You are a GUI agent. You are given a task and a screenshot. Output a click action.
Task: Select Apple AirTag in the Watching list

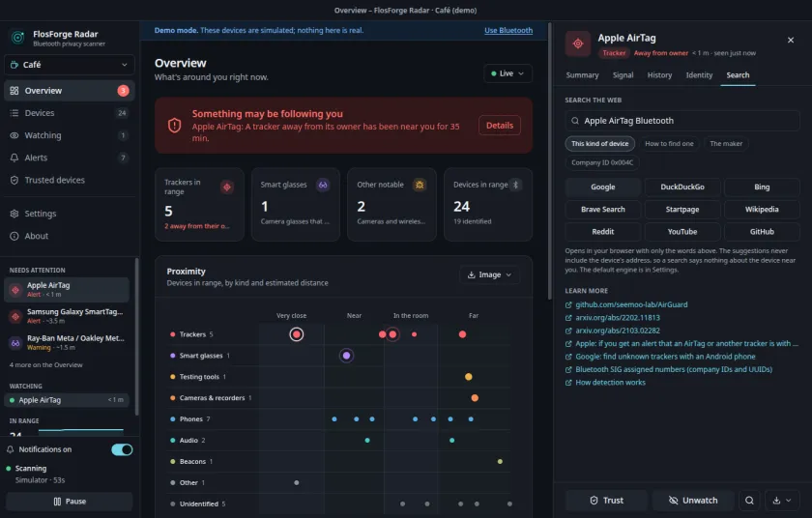coord(67,400)
